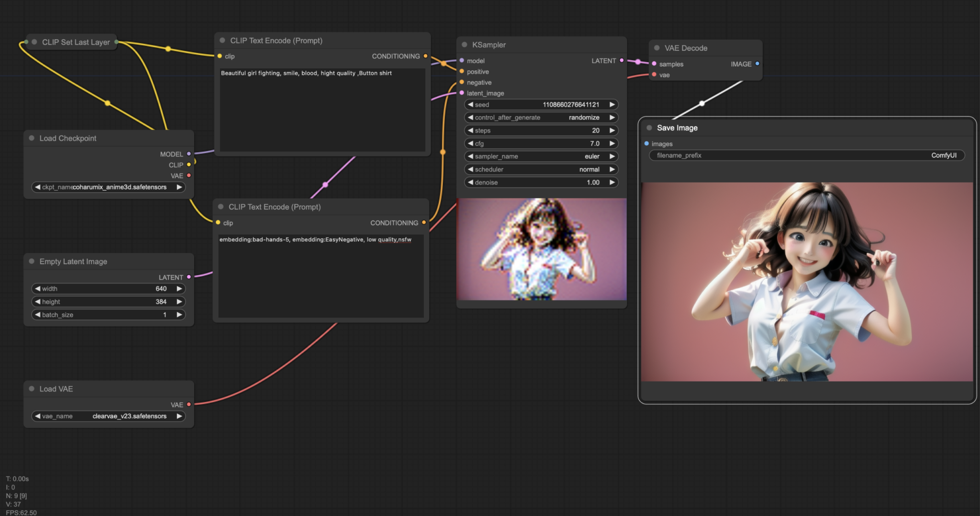Screen dimensions: 980x516
Task: Collapse the Load VAE node using its dot
Action: coord(32,389)
